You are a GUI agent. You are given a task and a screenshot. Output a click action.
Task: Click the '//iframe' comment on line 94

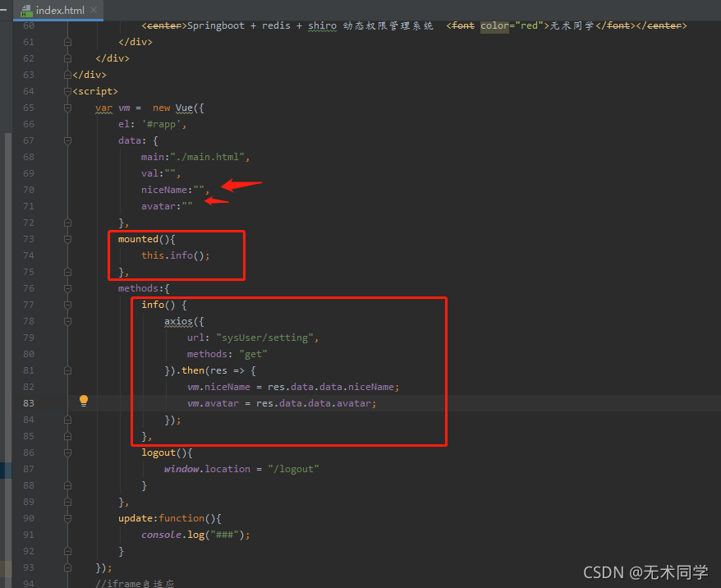point(135,584)
